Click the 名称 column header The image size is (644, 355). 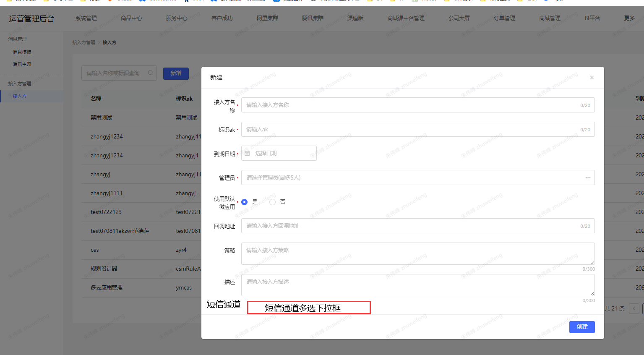pos(96,99)
